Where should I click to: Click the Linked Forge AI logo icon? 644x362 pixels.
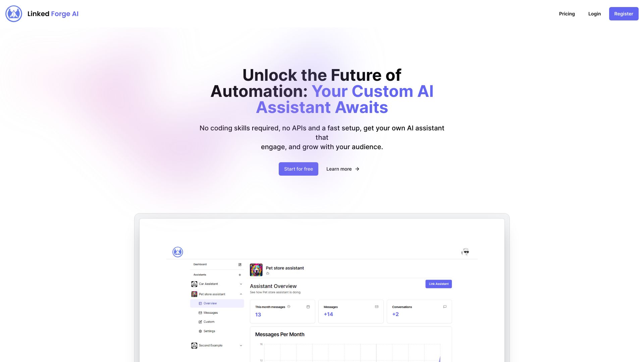pos(14,14)
